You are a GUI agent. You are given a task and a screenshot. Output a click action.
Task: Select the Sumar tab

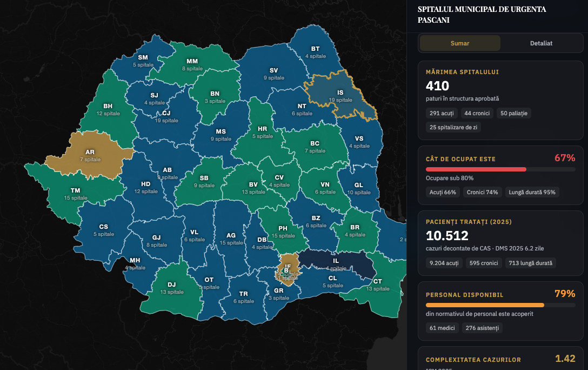(460, 43)
